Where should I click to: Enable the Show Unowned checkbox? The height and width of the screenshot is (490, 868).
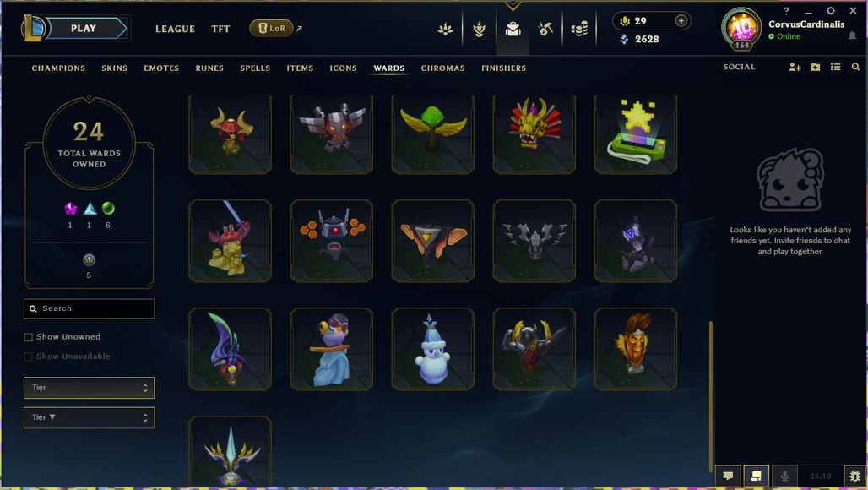point(28,337)
